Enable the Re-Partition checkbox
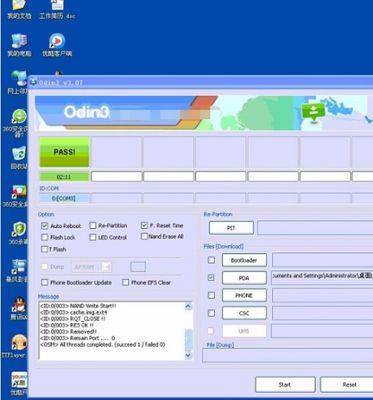This screenshot has width=373, height=400. pyautogui.click(x=93, y=226)
